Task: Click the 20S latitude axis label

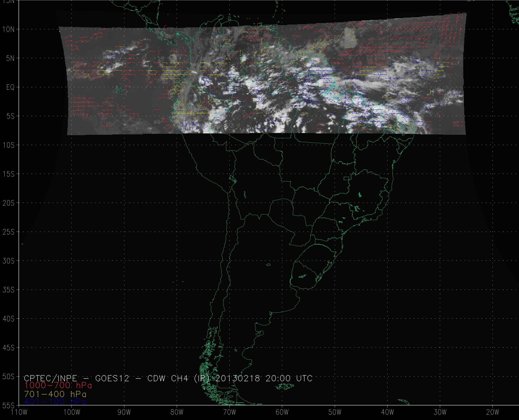Action: (x=9, y=203)
